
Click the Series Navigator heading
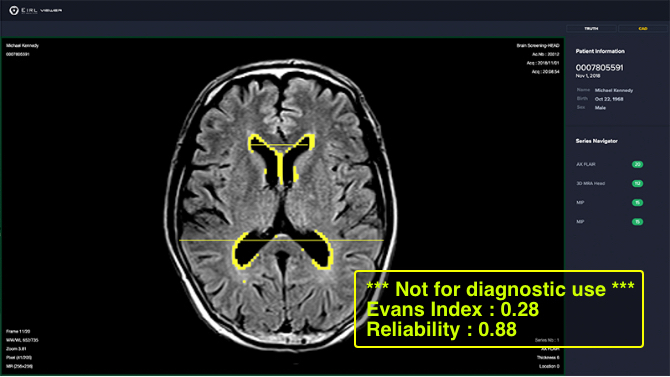tap(597, 141)
